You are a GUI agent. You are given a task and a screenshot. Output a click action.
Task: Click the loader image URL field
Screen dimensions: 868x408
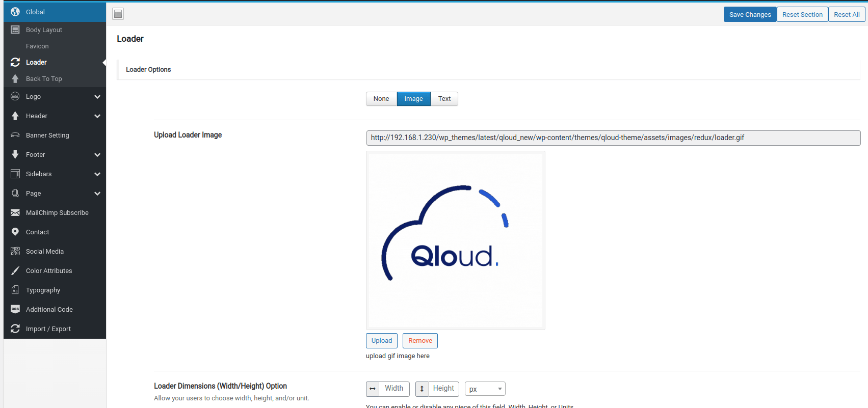click(x=613, y=138)
